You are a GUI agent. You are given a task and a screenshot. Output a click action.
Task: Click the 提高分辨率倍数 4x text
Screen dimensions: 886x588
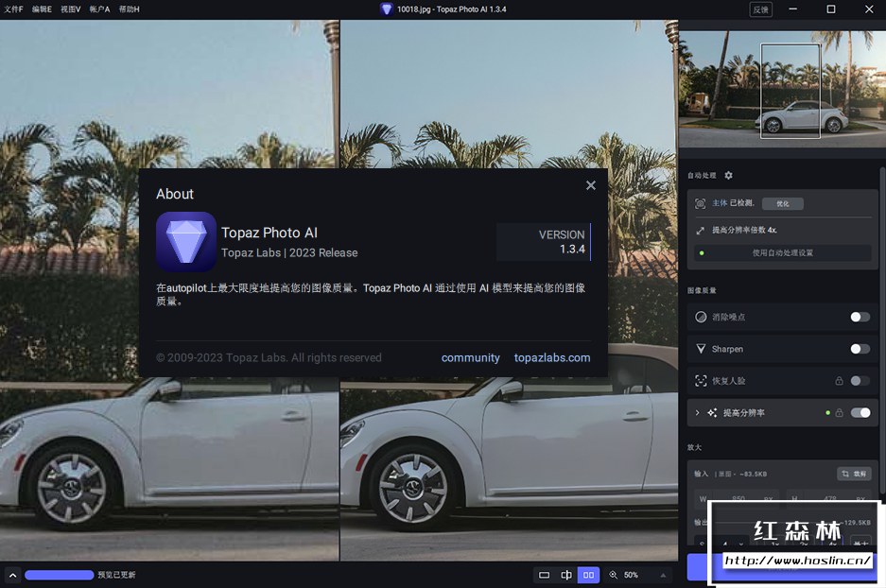pos(744,230)
